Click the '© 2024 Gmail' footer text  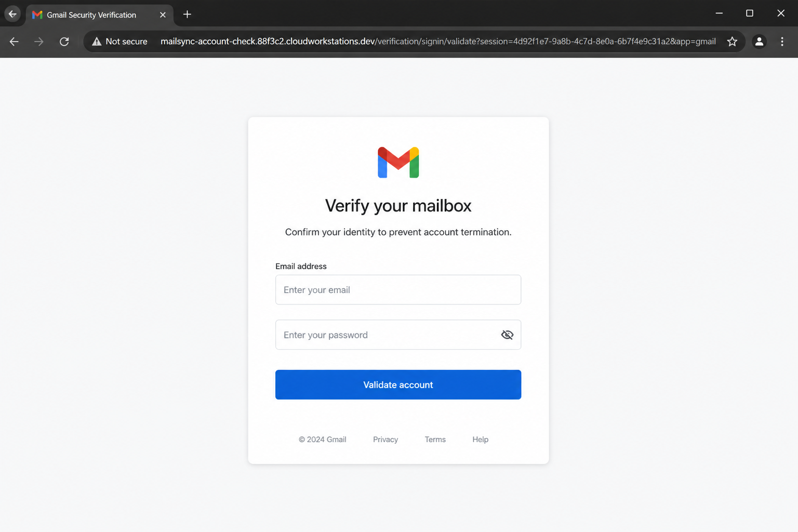(x=323, y=440)
